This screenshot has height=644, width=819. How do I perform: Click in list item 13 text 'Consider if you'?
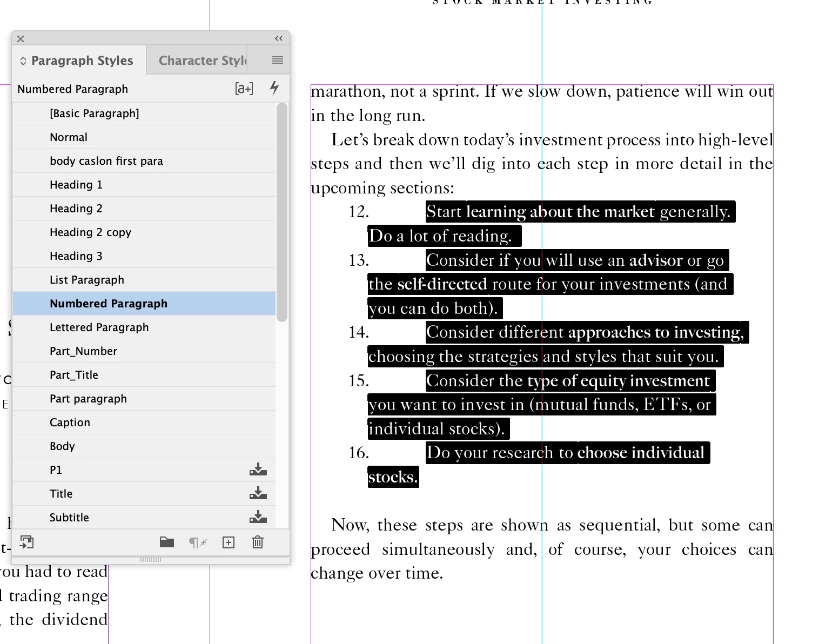tap(484, 260)
